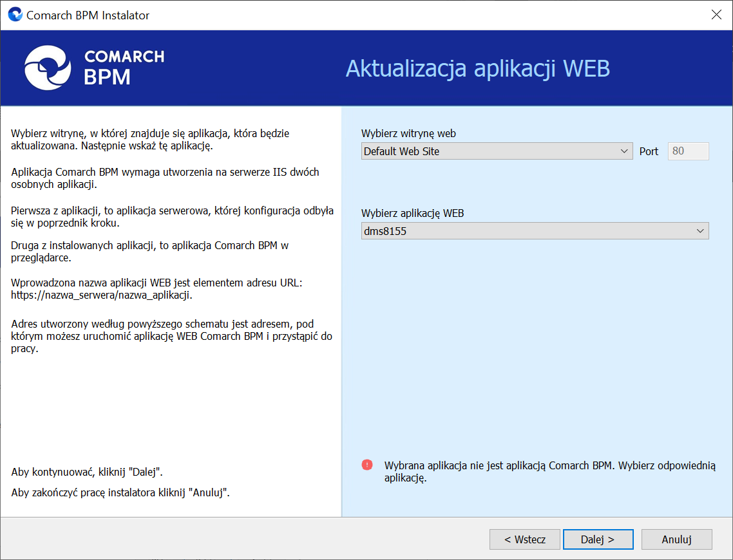Click the 'Wybierz aplikację WEB' label
The image size is (733, 560).
tap(412, 214)
